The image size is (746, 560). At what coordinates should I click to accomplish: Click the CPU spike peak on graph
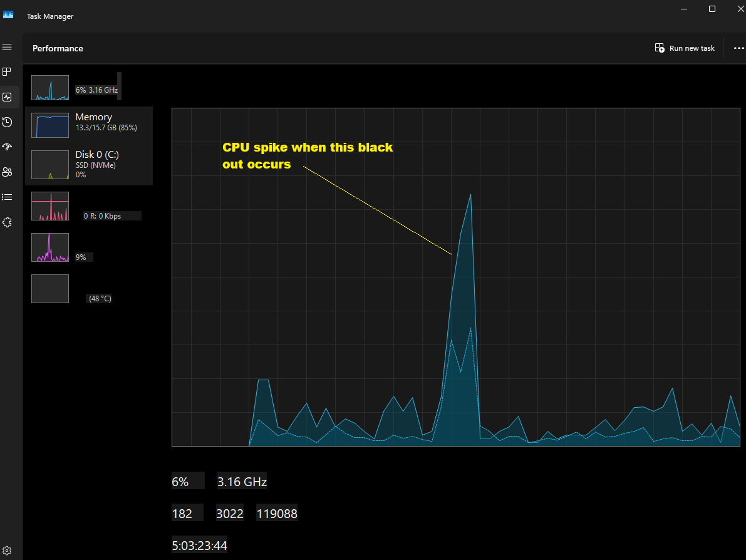[470, 195]
